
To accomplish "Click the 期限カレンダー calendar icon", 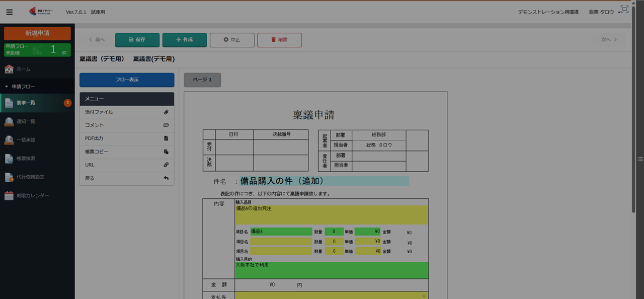I will 9,195.
